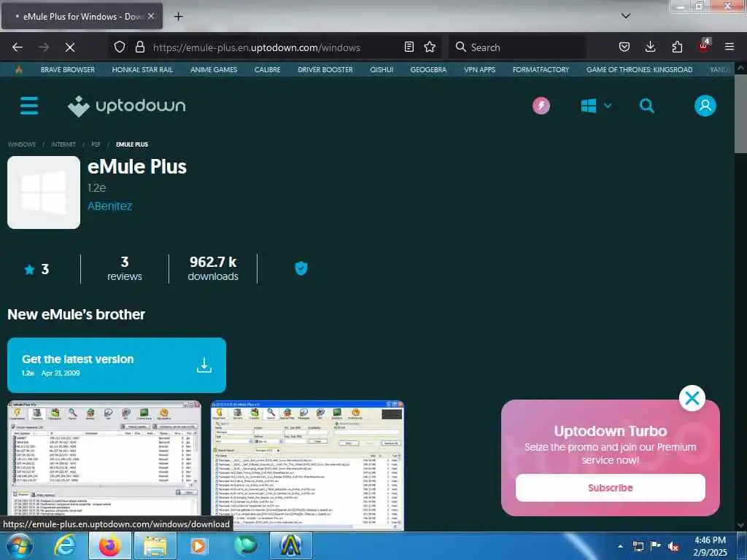This screenshot has width=747, height=560.
Task: Click the trending flame icon
Action: [18, 69]
